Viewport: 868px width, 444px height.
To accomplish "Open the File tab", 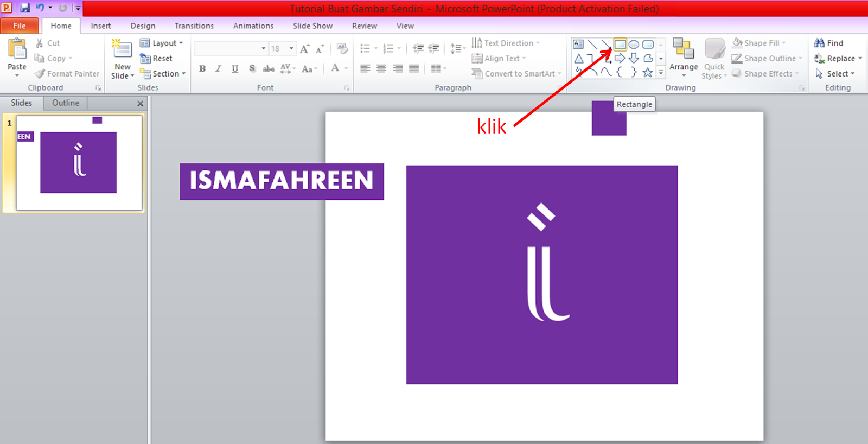I will [20, 26].
